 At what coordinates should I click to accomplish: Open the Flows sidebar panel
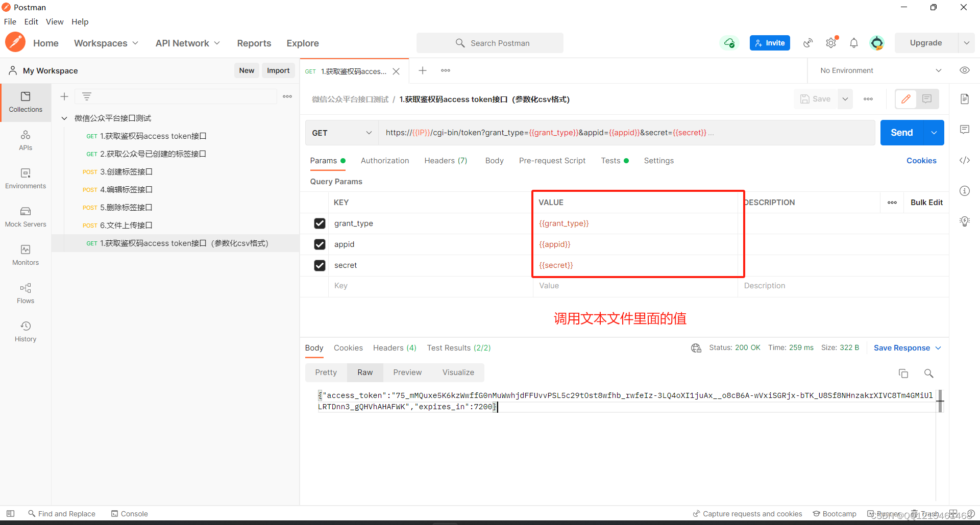pos(26,293)
